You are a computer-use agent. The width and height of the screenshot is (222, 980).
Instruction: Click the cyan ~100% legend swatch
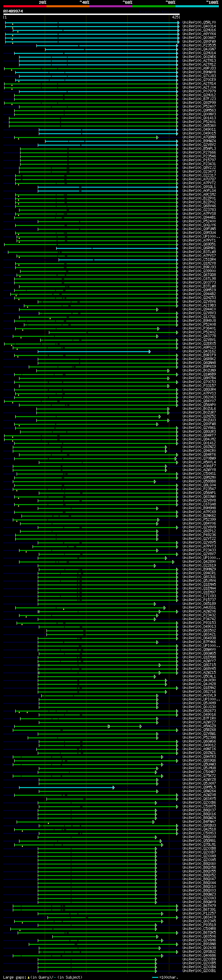pyautogui.click(x=197, y=6)
